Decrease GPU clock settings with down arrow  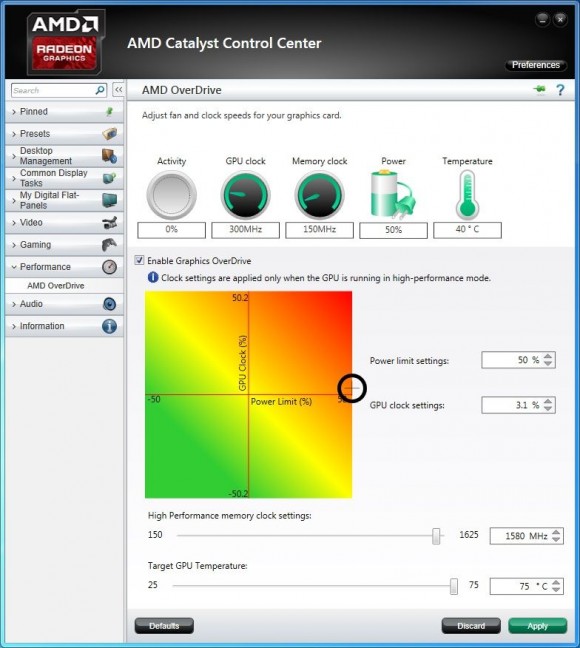click(x=548, y=409)
